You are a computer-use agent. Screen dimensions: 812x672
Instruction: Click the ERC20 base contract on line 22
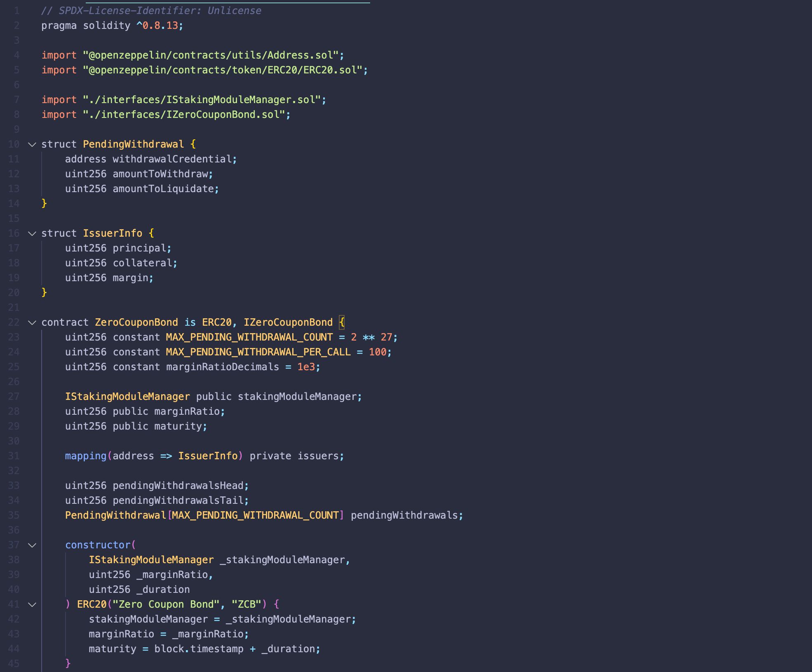(x=217, y=322)
